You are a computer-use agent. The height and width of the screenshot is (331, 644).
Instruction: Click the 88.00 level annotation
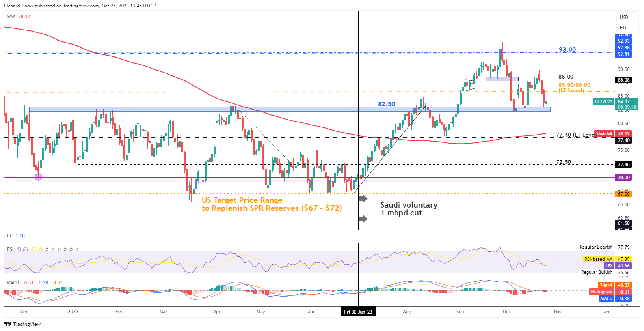click(x=566, y=77)
